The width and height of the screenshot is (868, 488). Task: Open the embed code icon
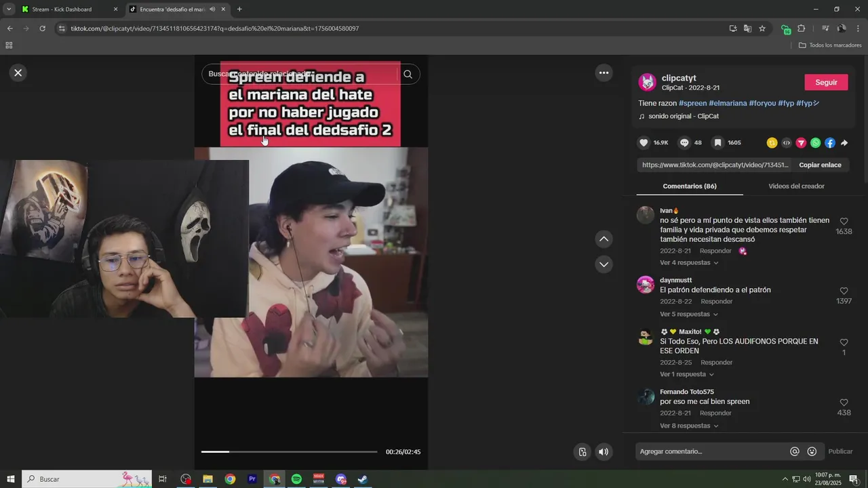pos(787,142)
